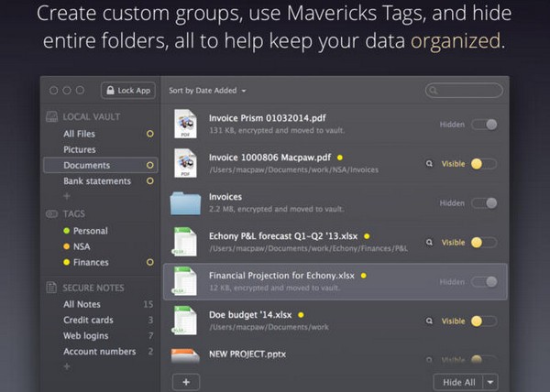
Task: Click the Hide All button
Action: click(x=458, y=382)
